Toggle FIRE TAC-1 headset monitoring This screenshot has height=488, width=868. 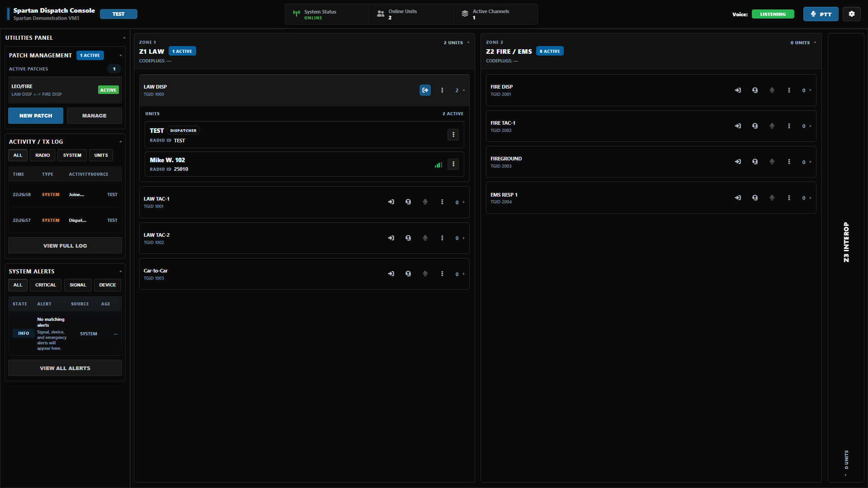[755, 126]
